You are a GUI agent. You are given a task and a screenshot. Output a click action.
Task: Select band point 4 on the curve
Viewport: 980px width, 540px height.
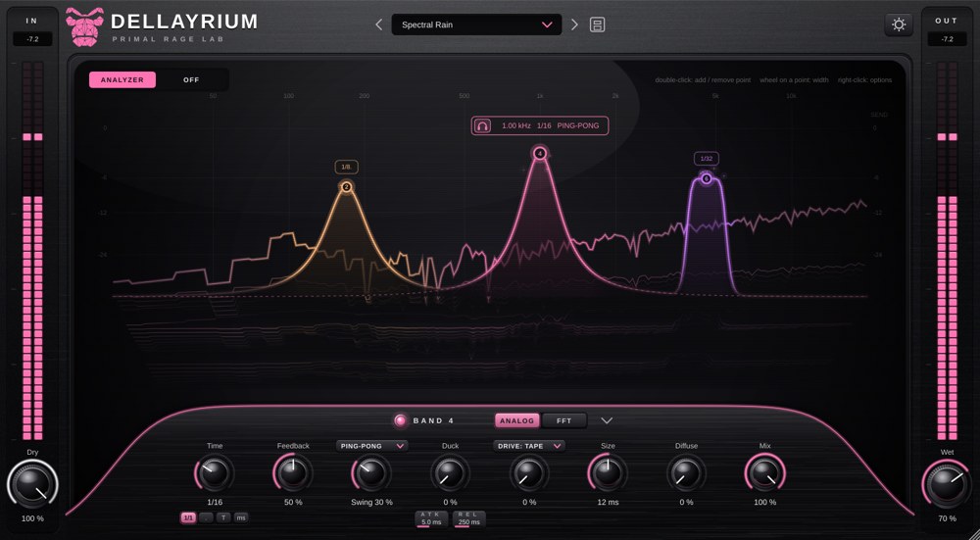pyautogui.click(x=540, y=153)
